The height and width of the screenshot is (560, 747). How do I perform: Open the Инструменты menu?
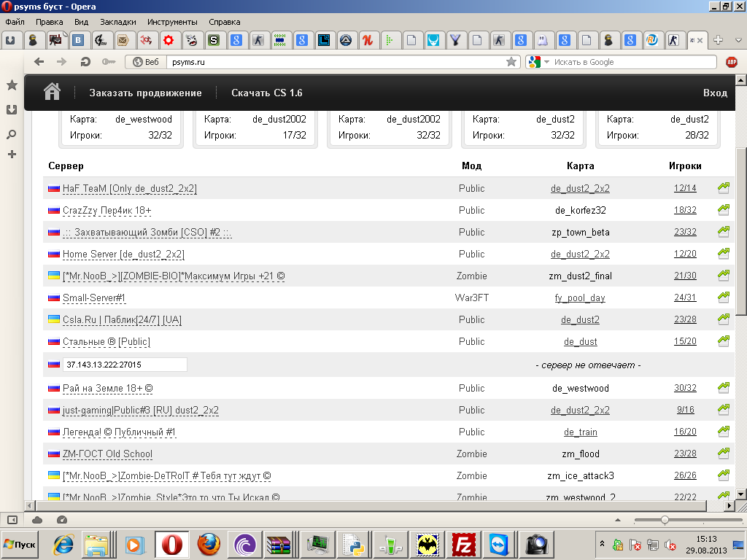pyautogui.click(x=172, y=22)
